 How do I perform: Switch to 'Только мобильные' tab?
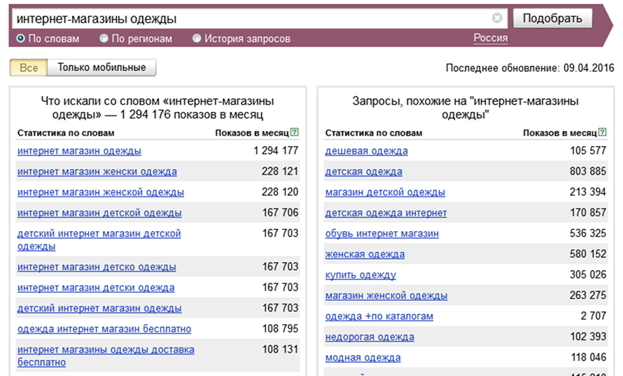[102, 68]
